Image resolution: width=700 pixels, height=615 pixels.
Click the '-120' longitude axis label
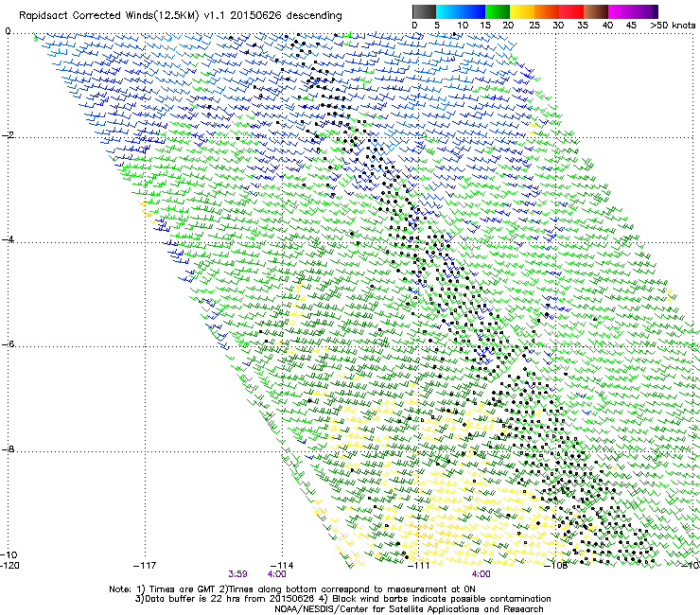(10, 565)
